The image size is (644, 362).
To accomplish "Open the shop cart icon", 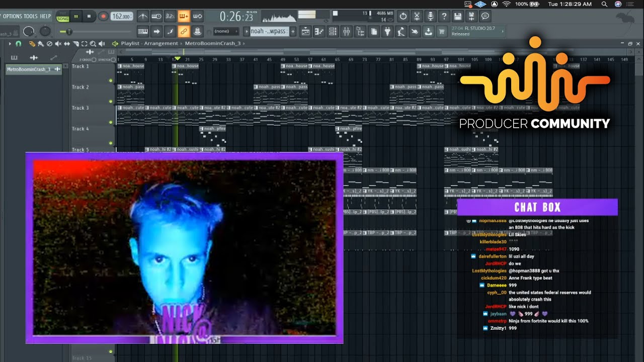I will click(x=442, y=31).
